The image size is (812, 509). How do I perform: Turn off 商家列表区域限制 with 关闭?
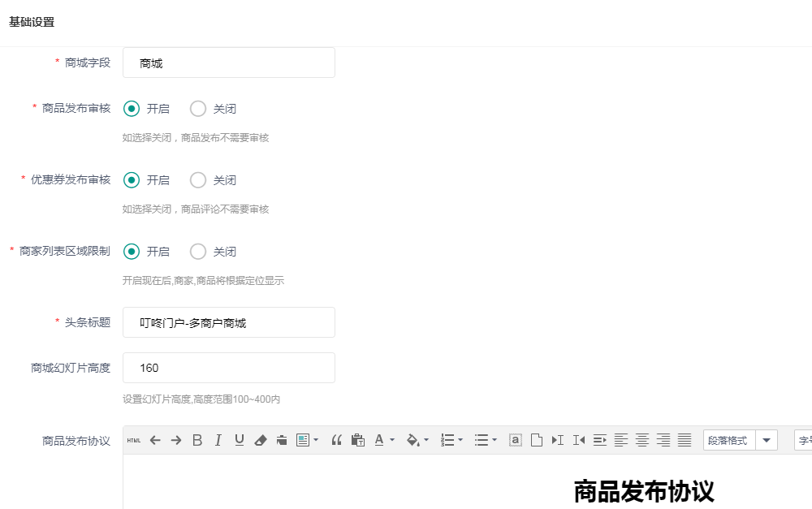(198, 252)
